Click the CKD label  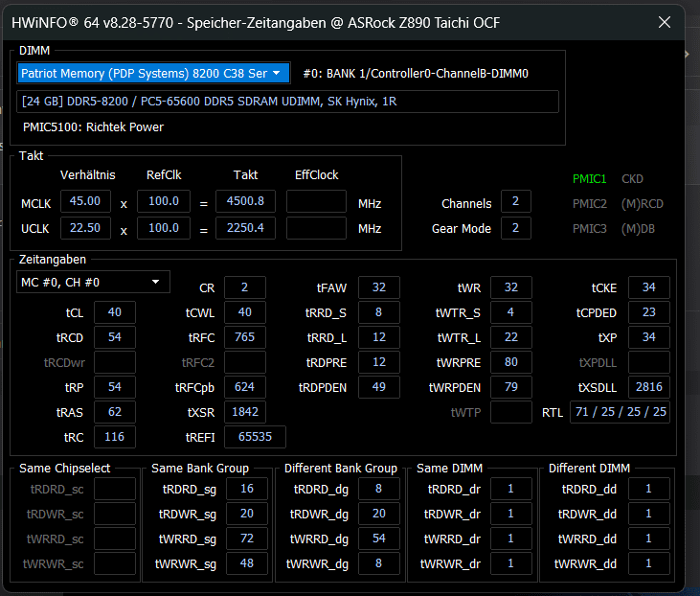pyautogui.click(x=632, y=179)
